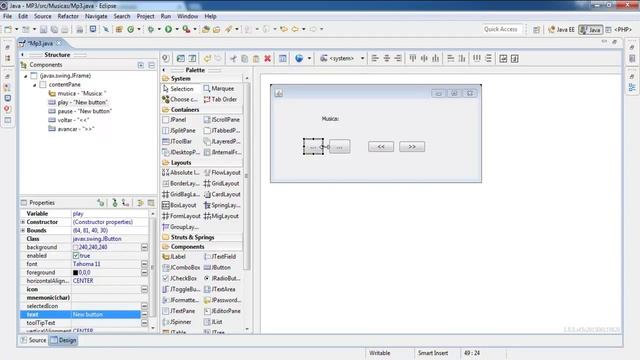This screenshot has width=640, height=360.
Task: Select JRadioButton component in palette
Action: 222,278
